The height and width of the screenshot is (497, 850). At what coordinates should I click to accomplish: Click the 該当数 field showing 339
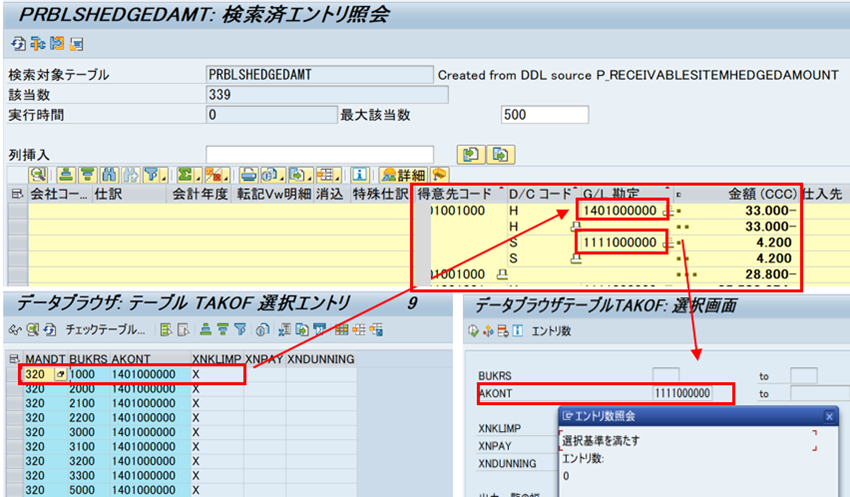tap(327, 95)
